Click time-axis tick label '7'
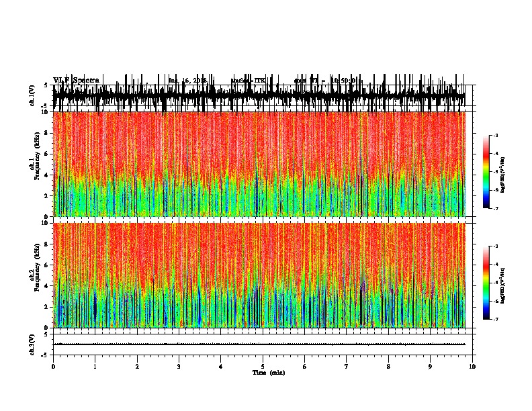 tap(347, 367)
